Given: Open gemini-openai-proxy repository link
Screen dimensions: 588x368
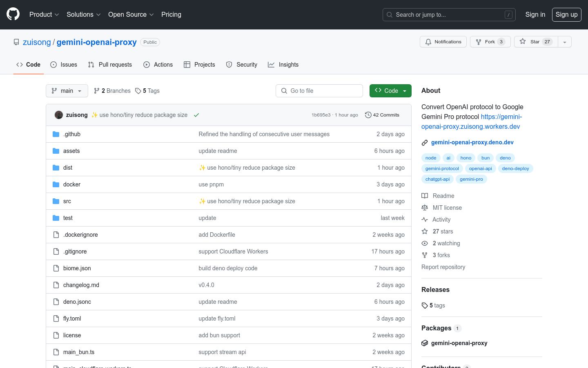Looking at the screenshot, I should 96,42.
